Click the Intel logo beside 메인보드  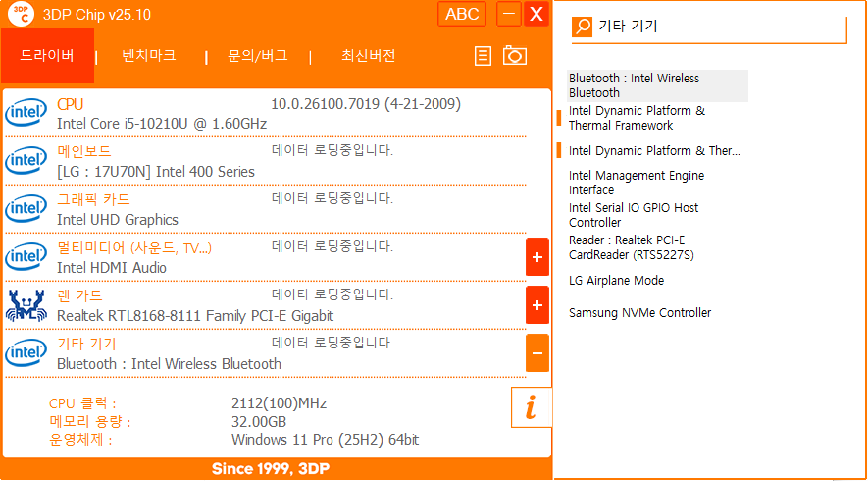click(26, 161)
